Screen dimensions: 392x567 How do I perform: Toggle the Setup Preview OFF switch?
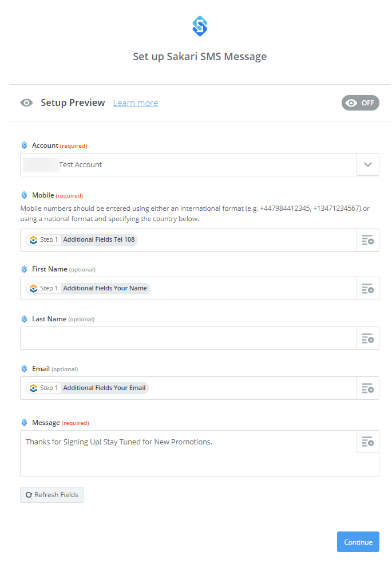(x=360, y=103)
